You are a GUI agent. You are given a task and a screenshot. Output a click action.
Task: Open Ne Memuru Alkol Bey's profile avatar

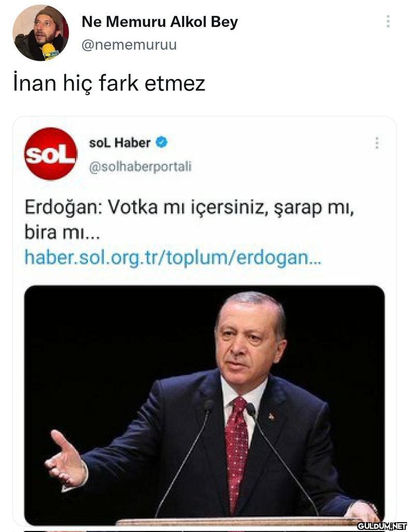pyautogui.click(x=40, y=33)
